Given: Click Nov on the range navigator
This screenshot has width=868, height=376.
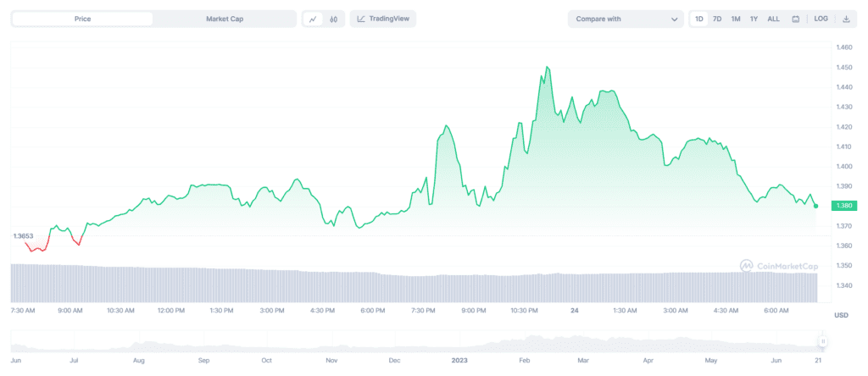Looking at the screenshot, I should tap(331, 361).
